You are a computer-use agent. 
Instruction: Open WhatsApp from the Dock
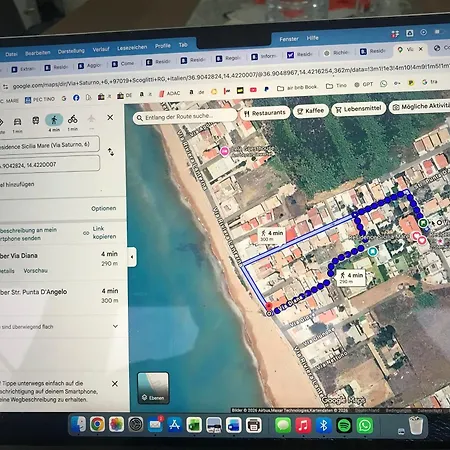[365, 426]
